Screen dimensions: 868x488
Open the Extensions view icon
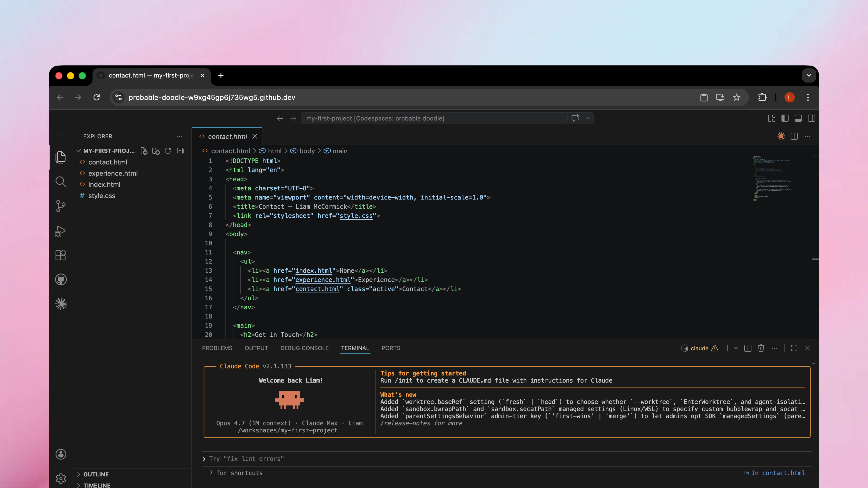[x=61, y=255]
